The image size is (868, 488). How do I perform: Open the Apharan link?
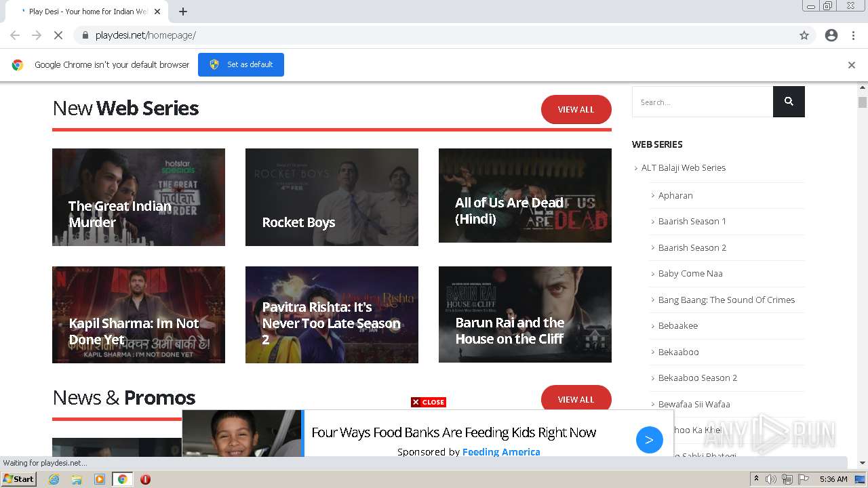coord(675,195)
